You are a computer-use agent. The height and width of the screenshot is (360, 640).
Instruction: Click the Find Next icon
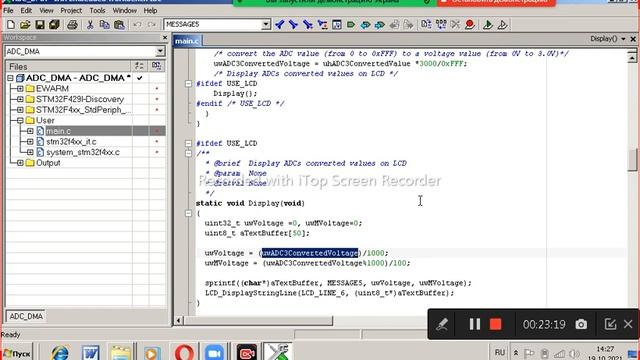click(x=293, y=24)
